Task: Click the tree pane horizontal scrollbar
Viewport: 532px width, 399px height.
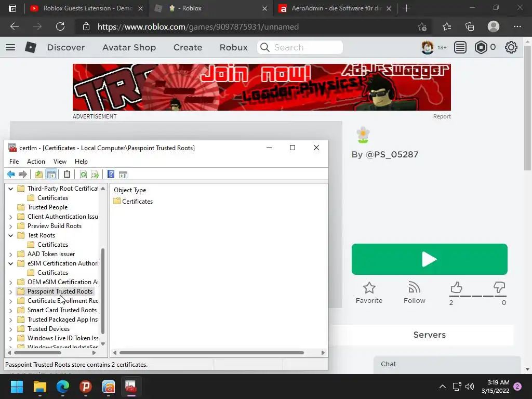Action: (37, 353)
